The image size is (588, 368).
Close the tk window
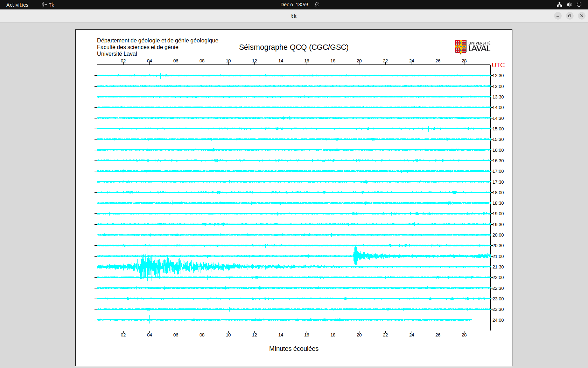pyautogui.click(x=582, y=16)
